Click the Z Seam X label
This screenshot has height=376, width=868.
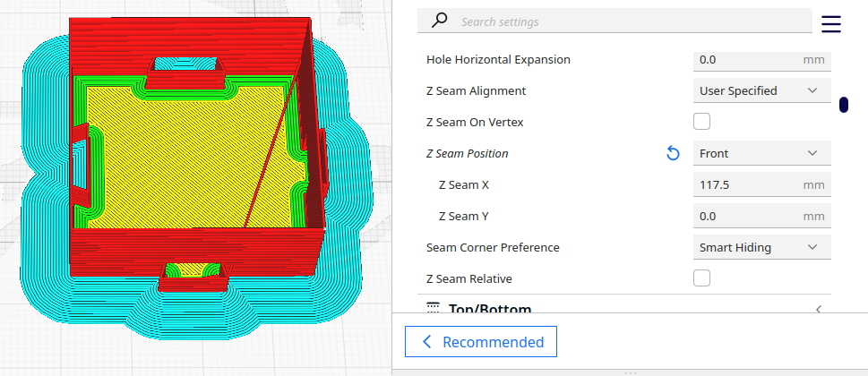click(464, 184)
